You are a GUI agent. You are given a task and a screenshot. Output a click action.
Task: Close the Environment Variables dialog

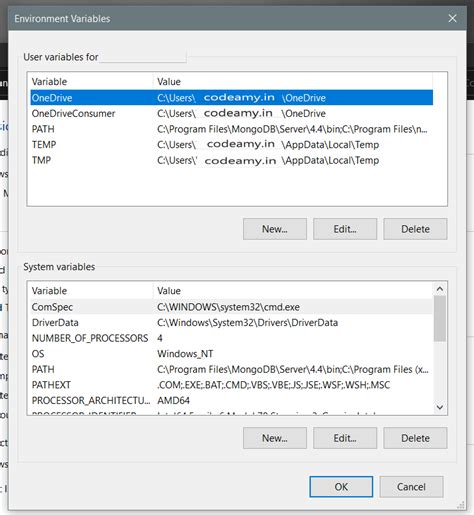(452, 18)
